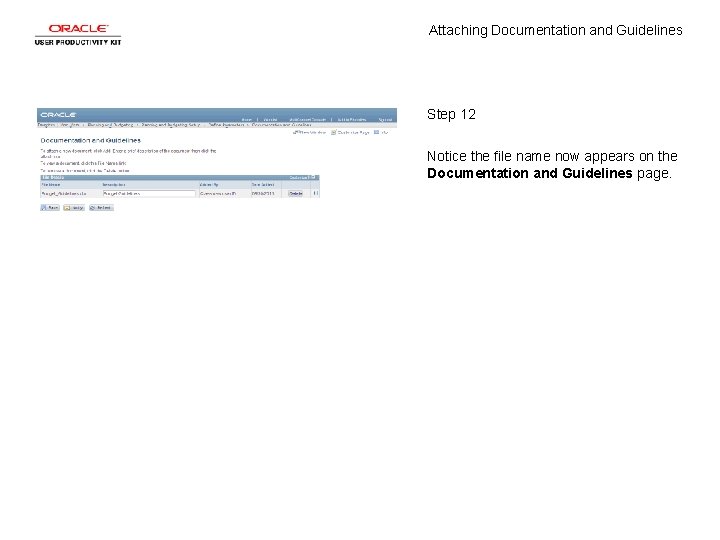
Task: Click the Oracle logo in the application banner
Action: tap(58, 115)
